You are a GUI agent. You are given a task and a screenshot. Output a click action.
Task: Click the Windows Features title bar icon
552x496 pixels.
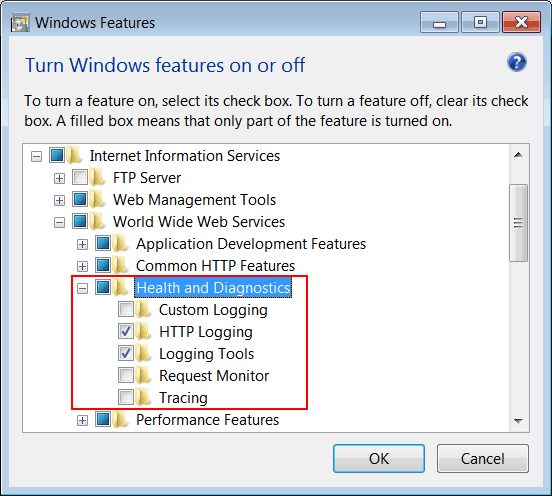pos(20,23)
